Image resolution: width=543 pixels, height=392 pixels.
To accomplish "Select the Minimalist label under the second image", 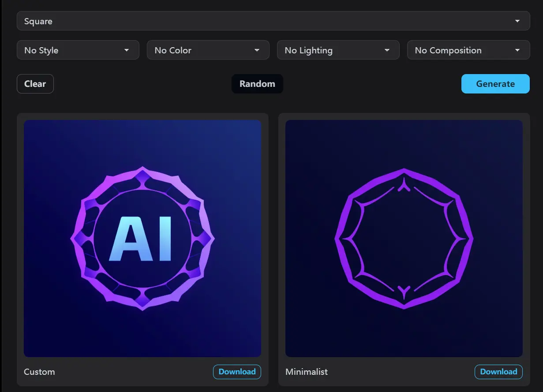I will click(307, 372).
